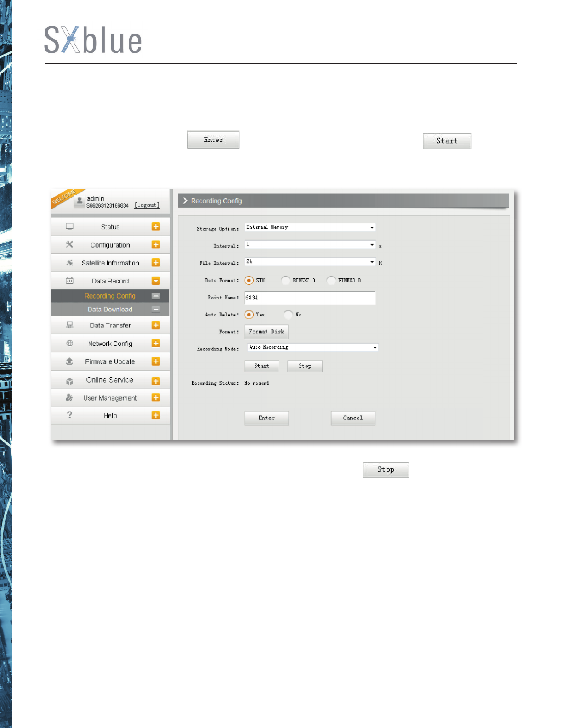Click the logout link
The image size is (563, 728).
(x=147, y=205)
